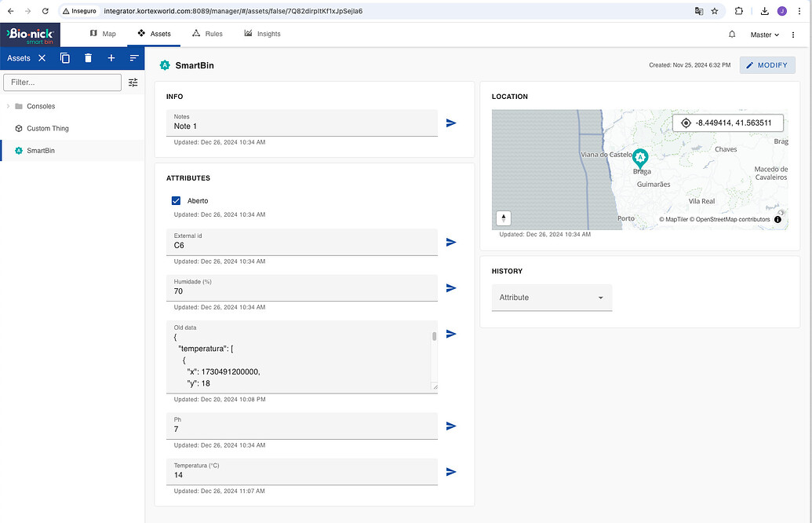Click the Inseguro site security warning
812x523 pixels.
click(80, 11)
